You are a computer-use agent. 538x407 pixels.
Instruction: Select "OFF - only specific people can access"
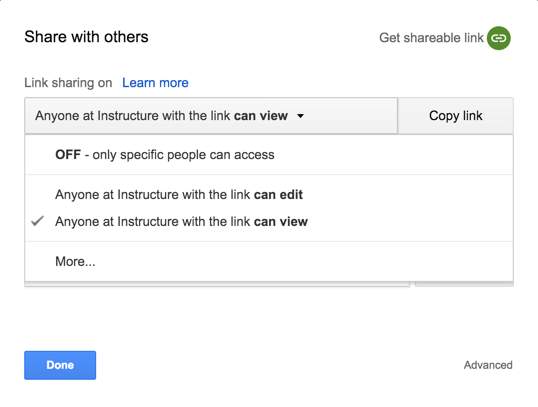coord(269,155)
